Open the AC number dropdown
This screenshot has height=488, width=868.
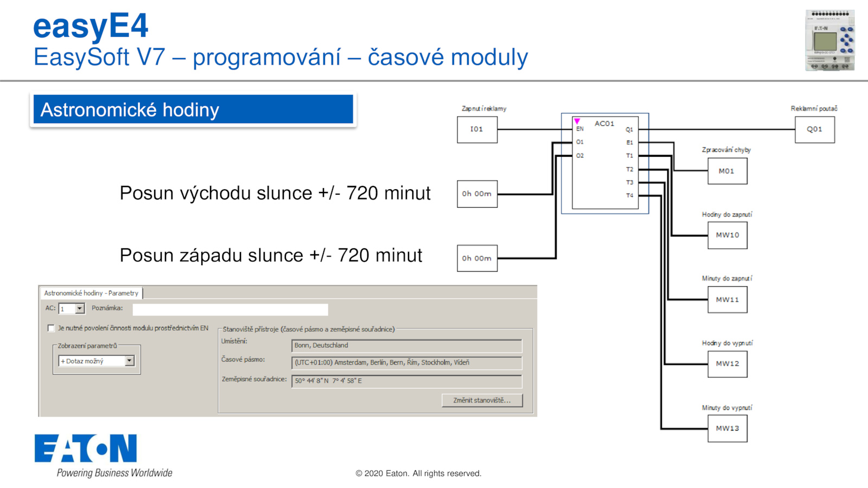80,309
